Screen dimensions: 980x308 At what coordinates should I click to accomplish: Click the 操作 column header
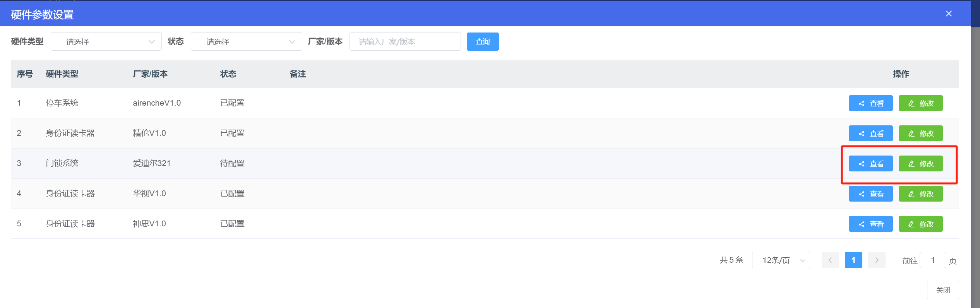coord(901,74)
